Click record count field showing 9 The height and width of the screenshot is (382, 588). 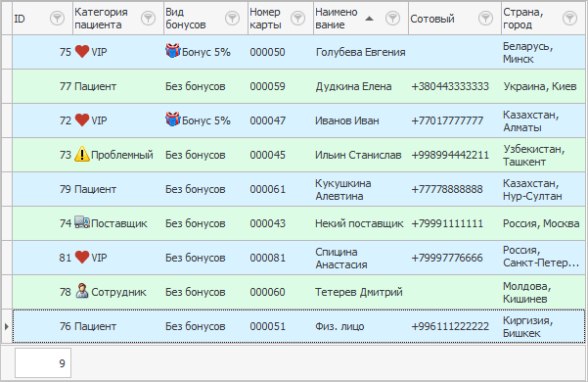click(43, 362)
